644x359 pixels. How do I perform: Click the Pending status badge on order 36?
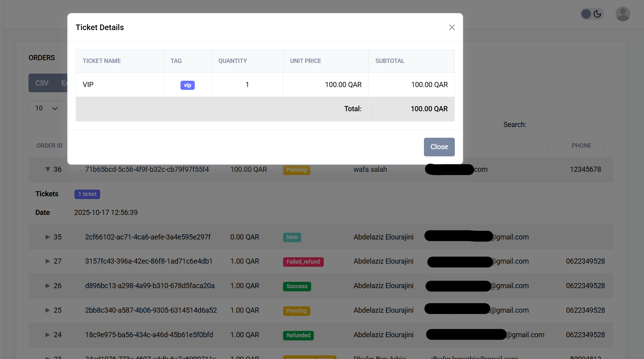tap(296, 170)
